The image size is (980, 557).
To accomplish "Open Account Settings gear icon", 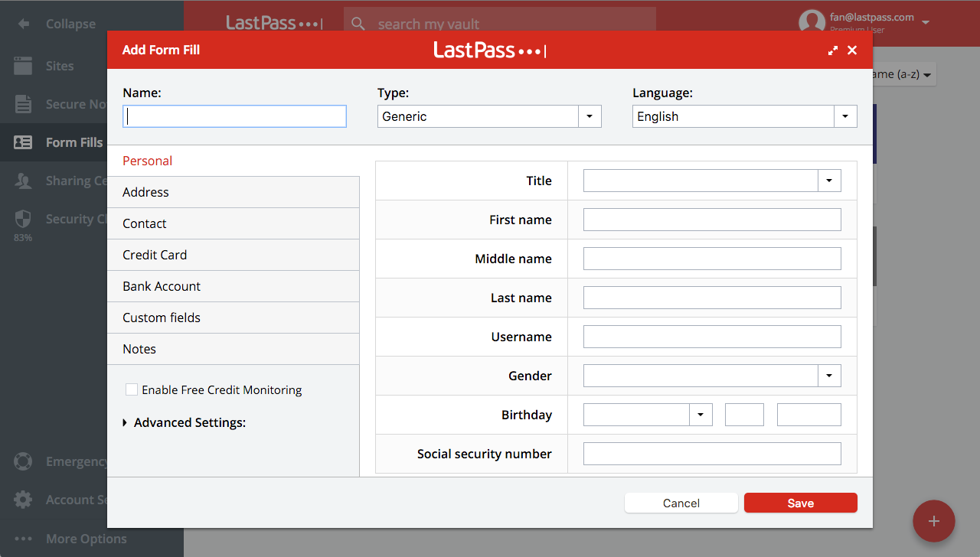I will click(23, 500).
